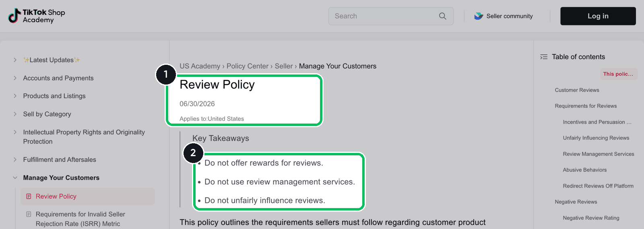Image resolution: width=644 pixels, height=229 pixels.
Task: Jump to Unfairly Influencing Reviews in contents
Action: point(596,138)
